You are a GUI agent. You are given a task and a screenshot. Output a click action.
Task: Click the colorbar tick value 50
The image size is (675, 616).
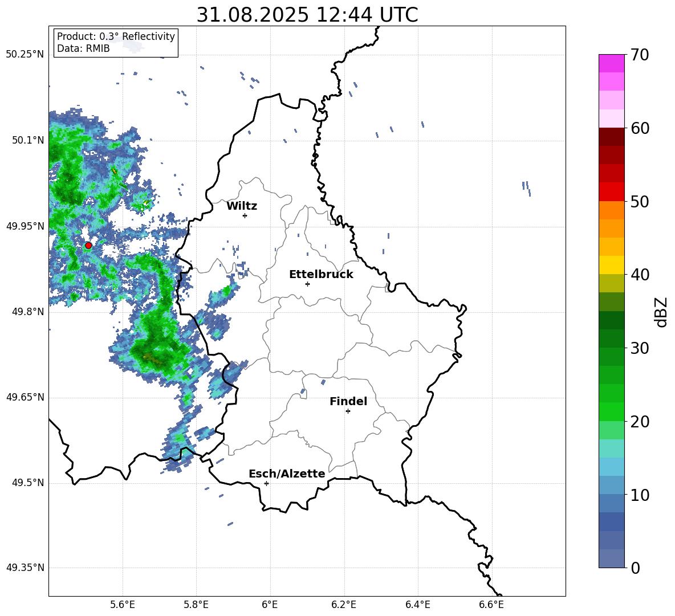(640, 201)
